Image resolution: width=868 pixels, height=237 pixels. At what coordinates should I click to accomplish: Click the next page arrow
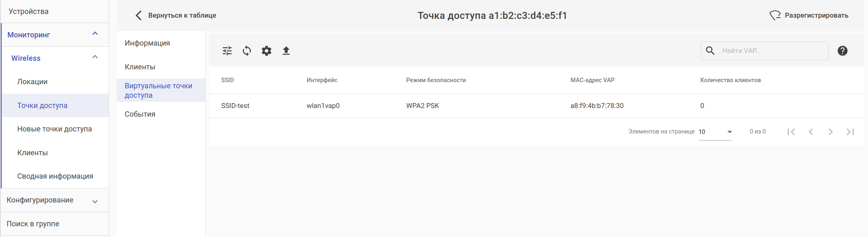click(x=831, y=132)
